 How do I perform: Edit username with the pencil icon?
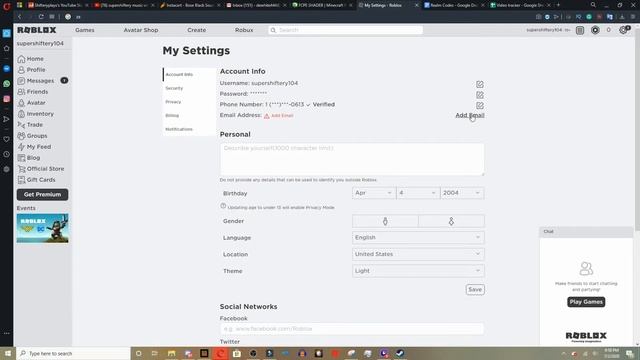[x=480, y=84]
